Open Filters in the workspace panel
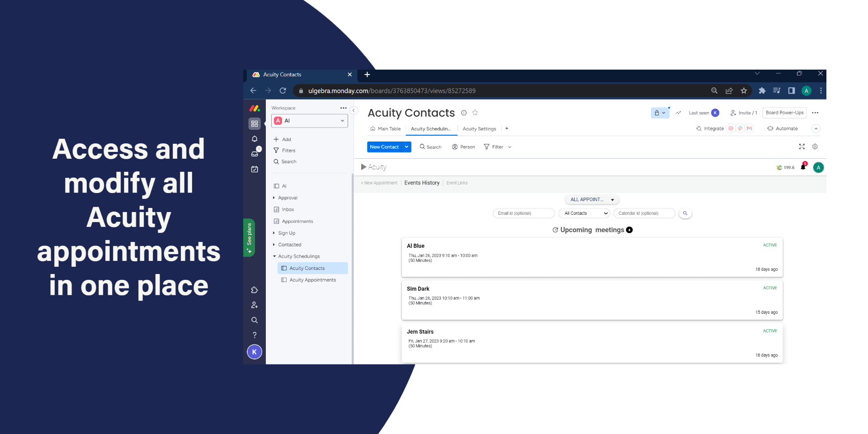868x434 pixels. tap(284, 151)
